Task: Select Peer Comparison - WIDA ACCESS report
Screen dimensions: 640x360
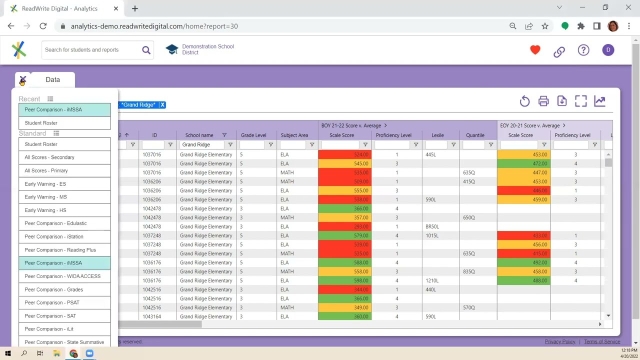Action: [x=64, y=276]
